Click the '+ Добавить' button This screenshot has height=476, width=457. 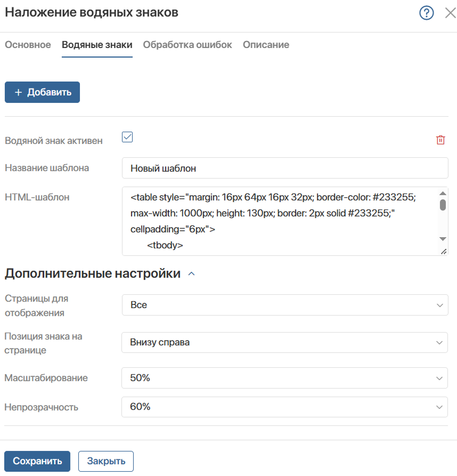pos(43,92)
